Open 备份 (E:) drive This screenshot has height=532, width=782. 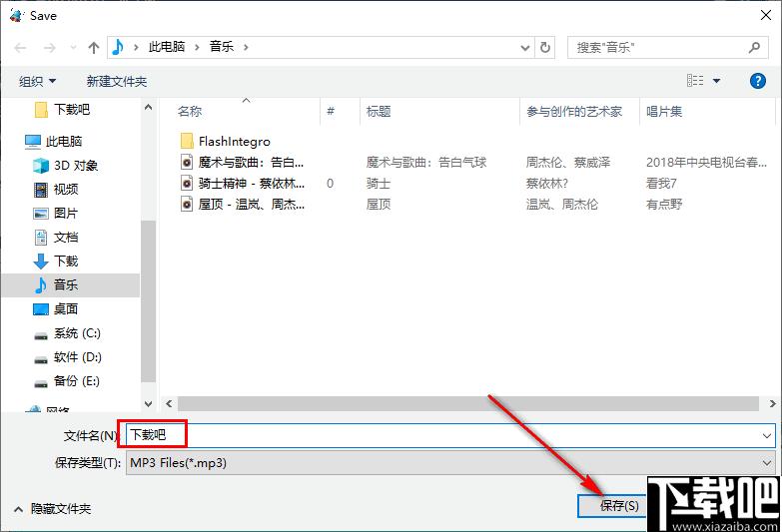tap(76, 380)
